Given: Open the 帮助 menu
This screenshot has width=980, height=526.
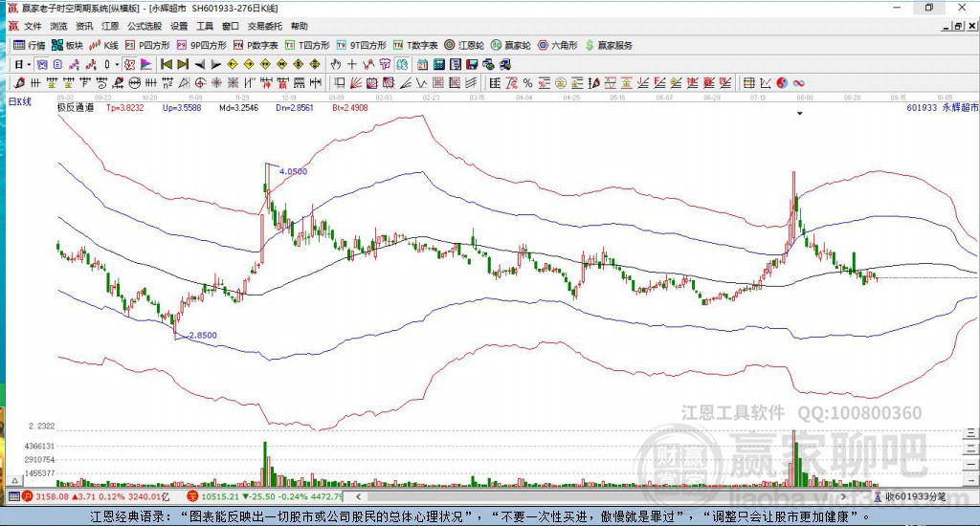Looking at the screenshot, I should coord(299,26).
